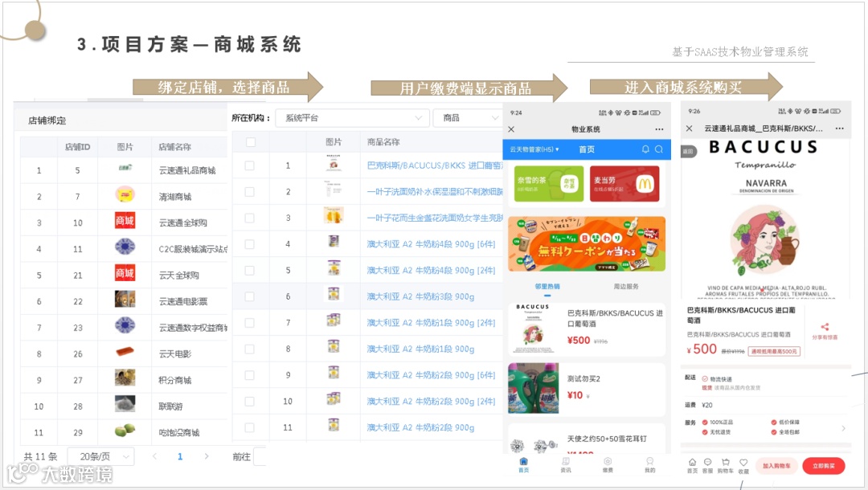Select the 物流快递 delivery option
Screen dimensions: 868x490
pyautogui.click(x=718, y=379)
